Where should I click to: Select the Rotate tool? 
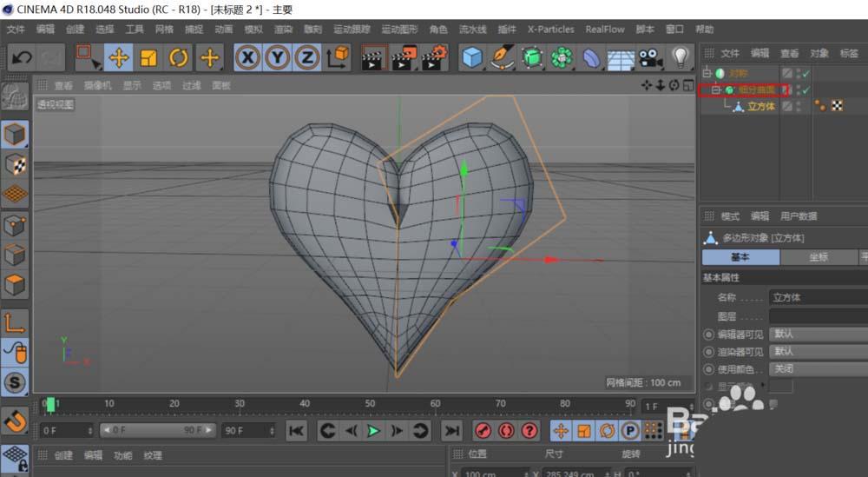click(179, 58)
